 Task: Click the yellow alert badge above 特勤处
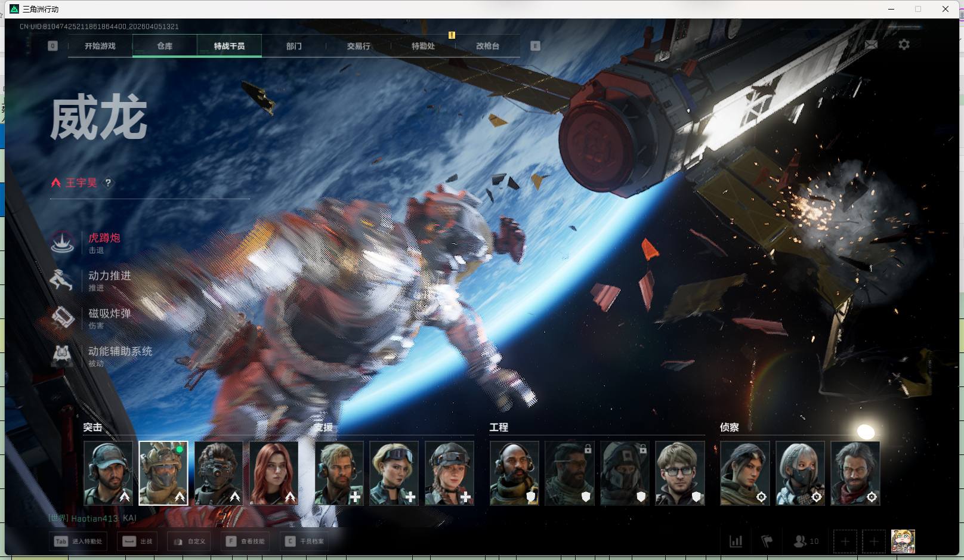452,35
